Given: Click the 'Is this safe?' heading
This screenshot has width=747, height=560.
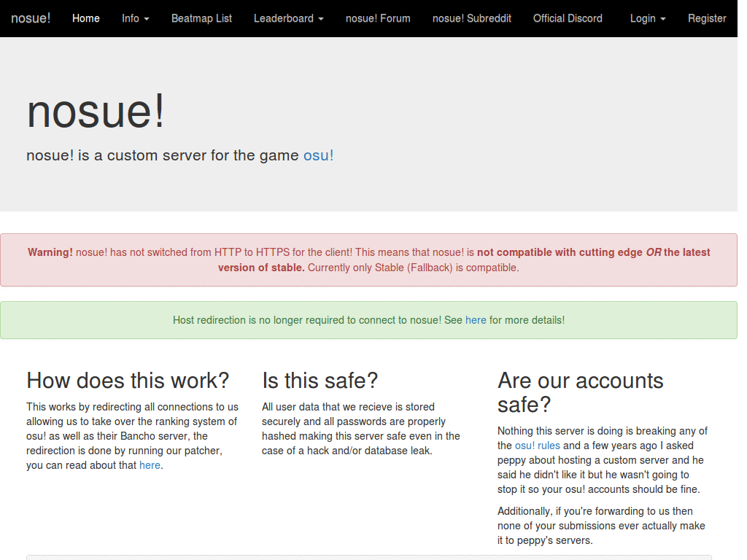Looking at the screenshot, I should [x=320, y=381].
